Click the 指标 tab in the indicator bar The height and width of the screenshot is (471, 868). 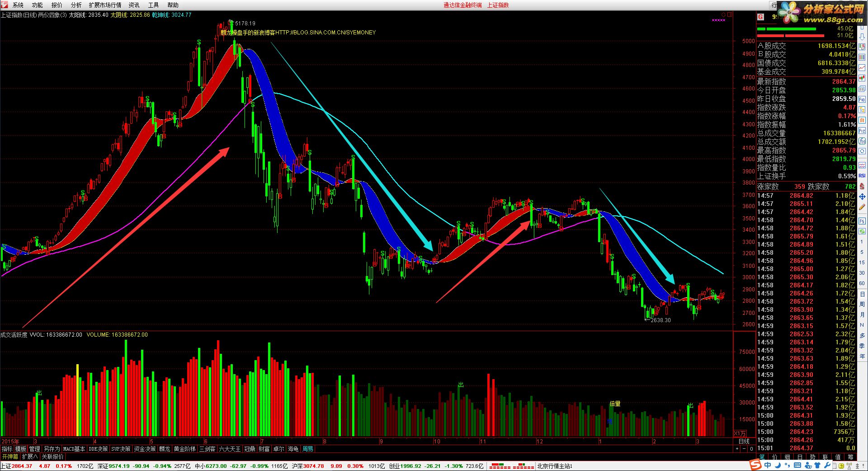point(7,449)
